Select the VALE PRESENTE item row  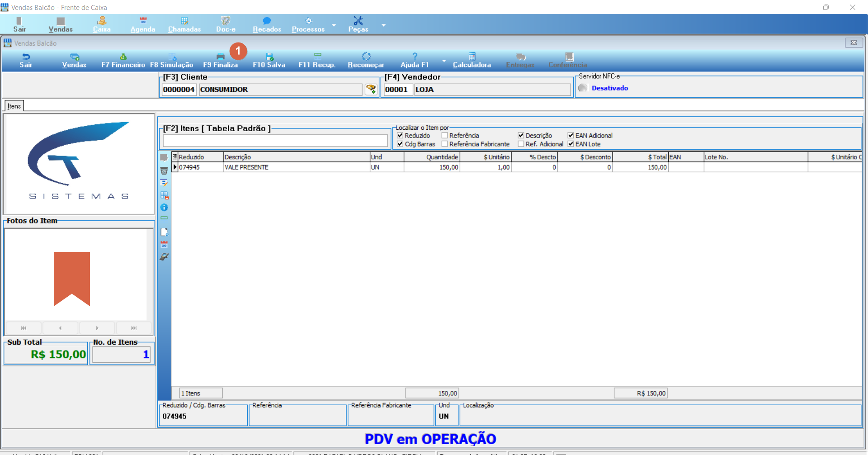pyautogui.click(x=517, y=167)
